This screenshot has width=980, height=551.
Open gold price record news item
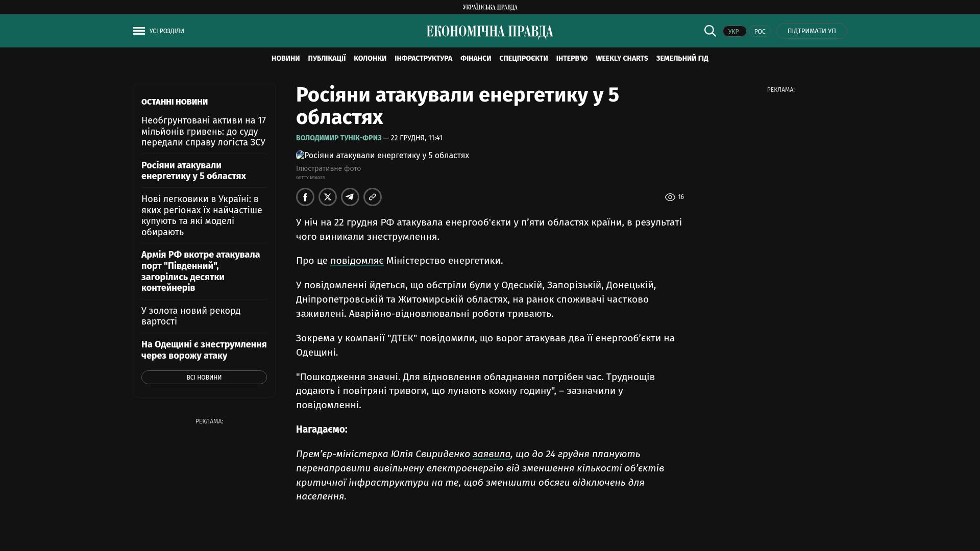point(191,316)
